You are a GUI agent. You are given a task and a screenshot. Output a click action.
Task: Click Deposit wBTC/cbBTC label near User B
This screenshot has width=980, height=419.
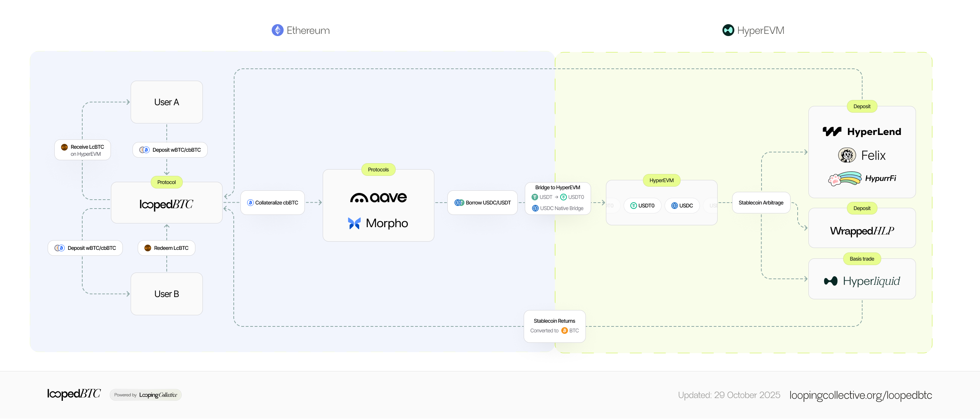click(85, 248)
